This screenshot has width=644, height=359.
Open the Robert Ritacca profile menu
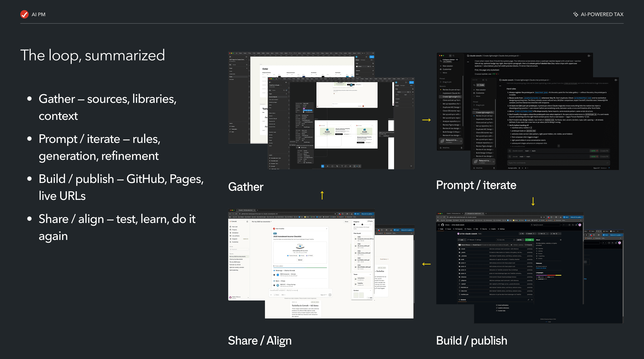(239, 297)
